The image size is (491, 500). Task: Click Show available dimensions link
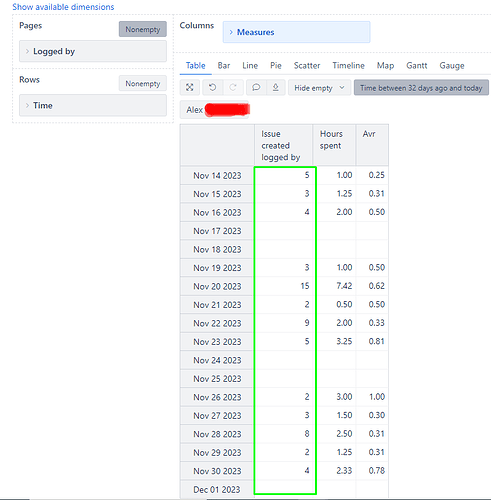click(x=63, y=7)
